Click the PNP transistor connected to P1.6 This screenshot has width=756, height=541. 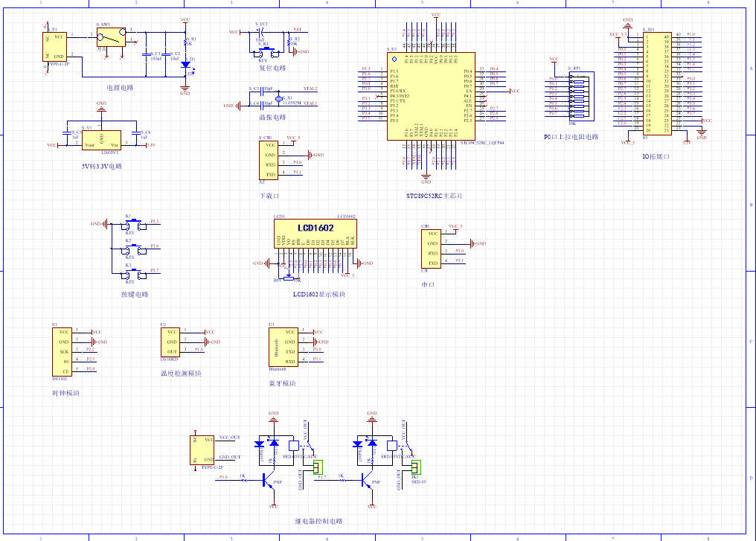click(x=269, y=481)
